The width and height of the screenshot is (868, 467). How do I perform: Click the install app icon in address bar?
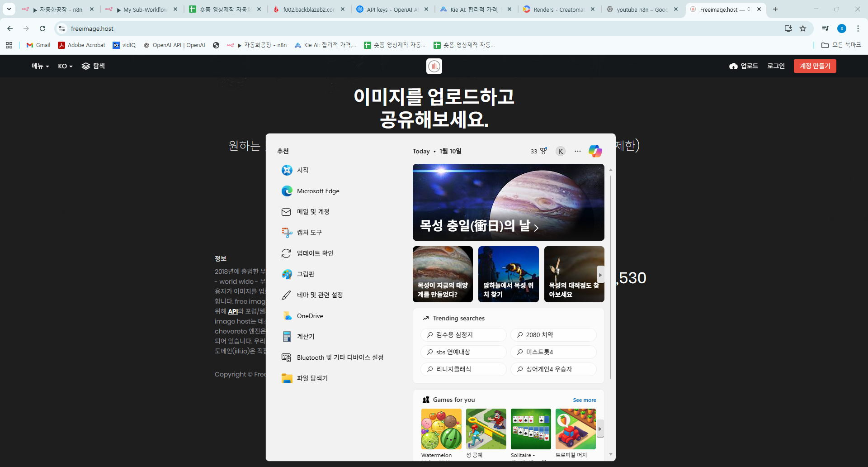click(788, 29)
